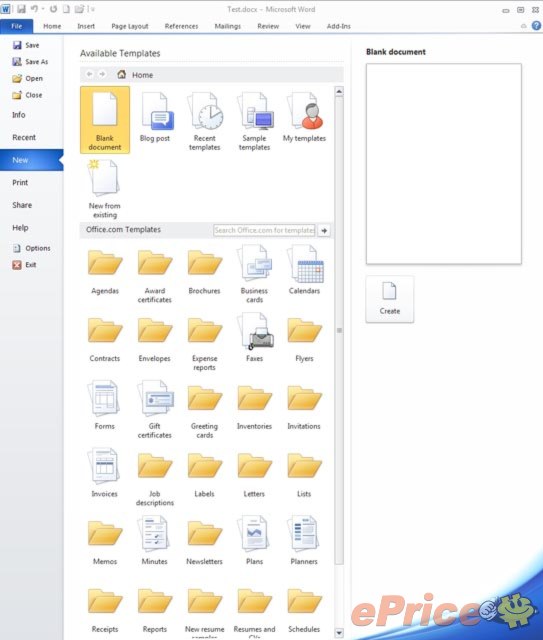Open the Greeting cards folder
Viewport: 543px width, 640px height.
coord(205,411)
